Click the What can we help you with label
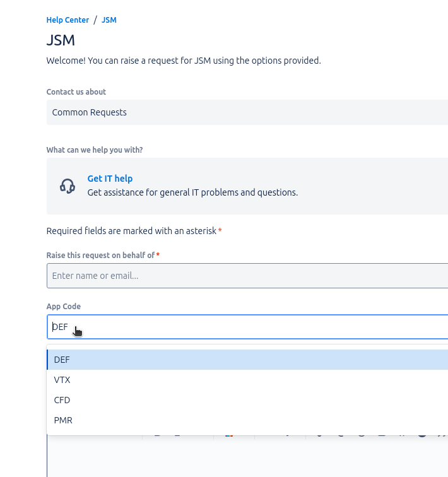The height and width of the screenshot is (477, 448). pos(95,150)
